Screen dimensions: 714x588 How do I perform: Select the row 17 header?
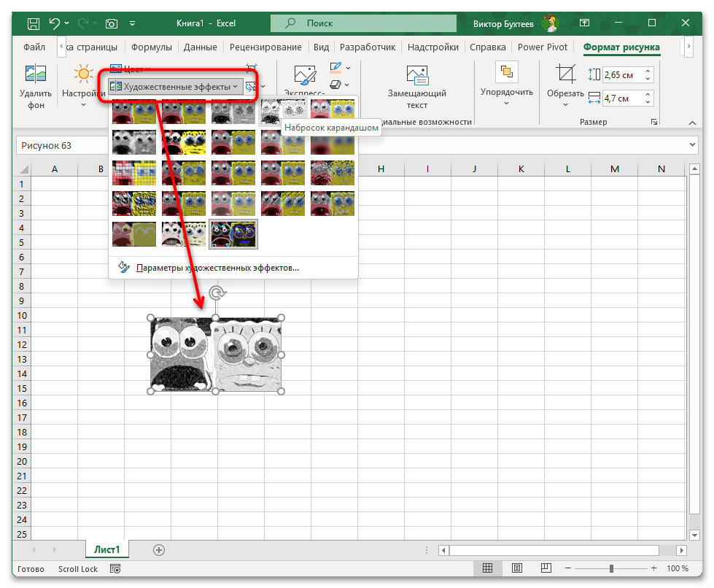22,418
